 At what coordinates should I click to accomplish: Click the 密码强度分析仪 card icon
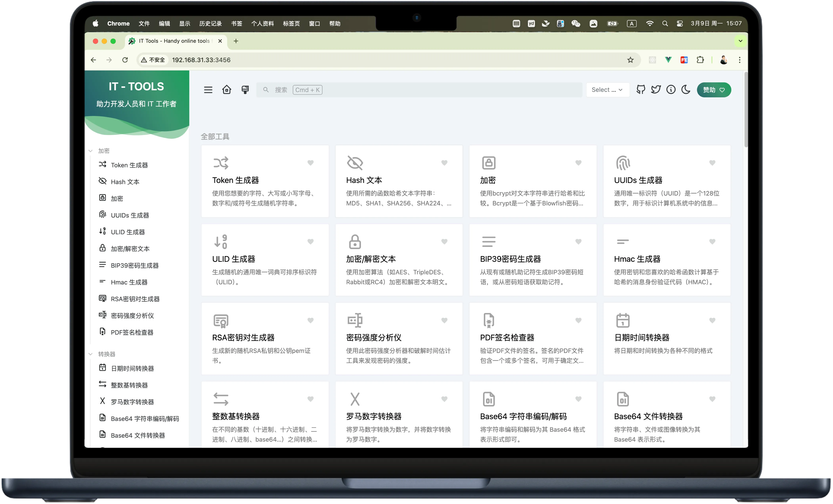355,320
